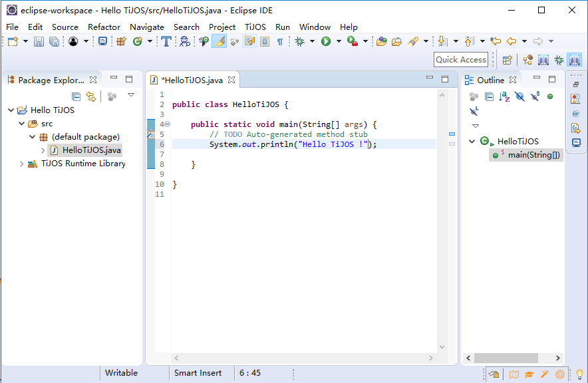588x383 pixels.
Task: Click the Open Task search icon
Action: pyautogui.click(x=185, y=41)
